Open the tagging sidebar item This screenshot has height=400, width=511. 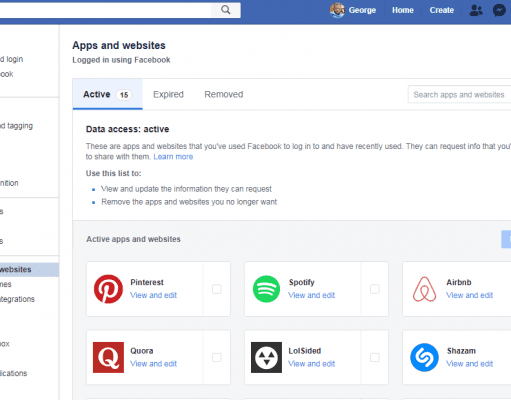click(17, 126)
